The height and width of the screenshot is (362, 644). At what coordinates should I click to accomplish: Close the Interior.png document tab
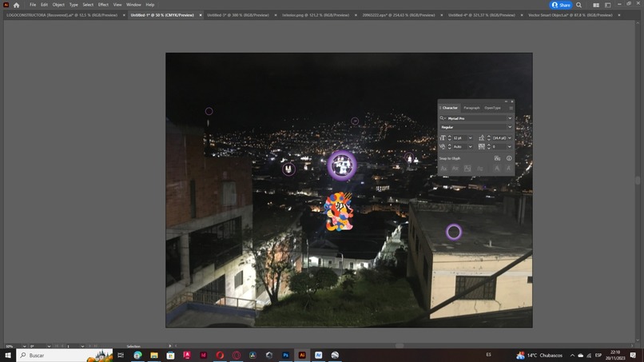(356, 15)
